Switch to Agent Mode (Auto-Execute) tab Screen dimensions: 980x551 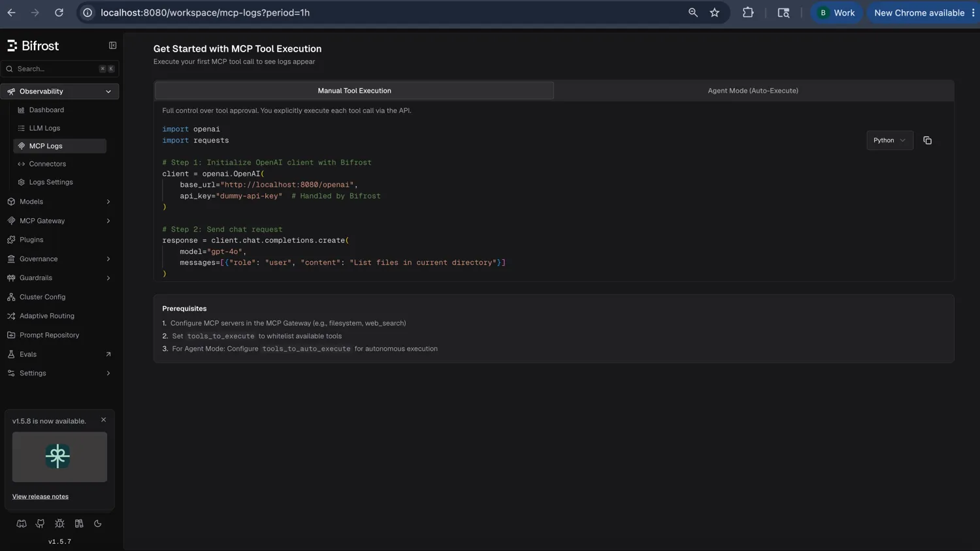(x=753, y=91)
